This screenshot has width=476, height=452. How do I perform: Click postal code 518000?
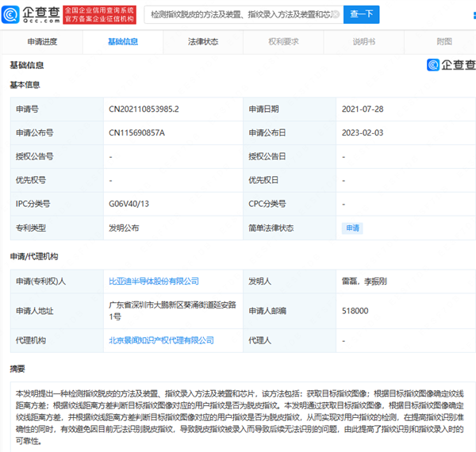[355, 311]
